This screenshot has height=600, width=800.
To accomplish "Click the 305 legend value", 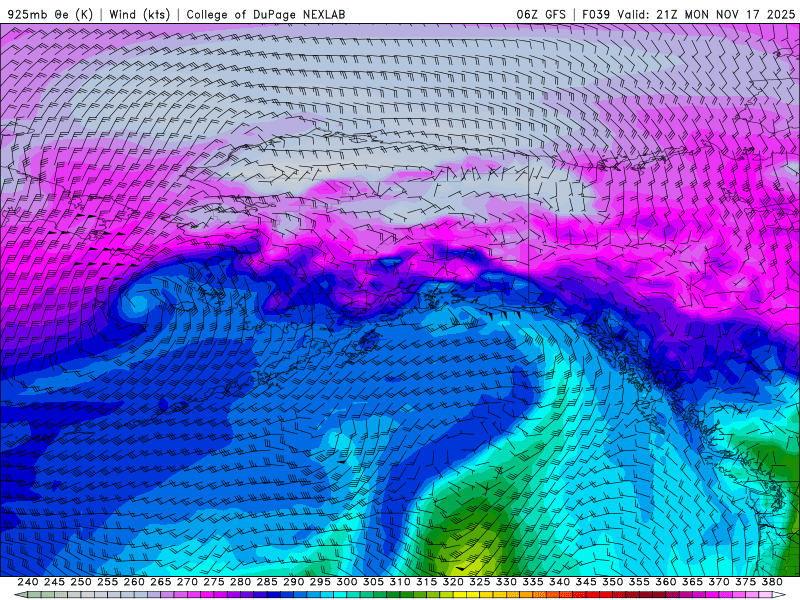I will tap(373, 582).
